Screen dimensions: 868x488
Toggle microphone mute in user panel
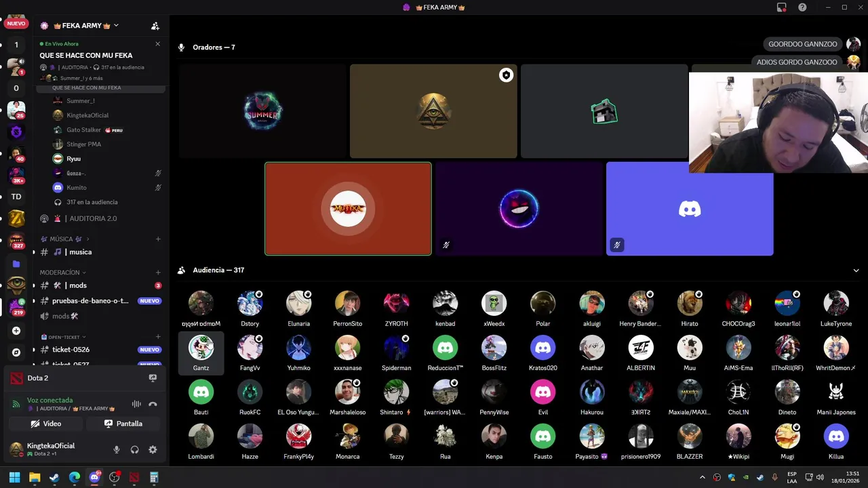pyautogui.click(x=117, y=449)
